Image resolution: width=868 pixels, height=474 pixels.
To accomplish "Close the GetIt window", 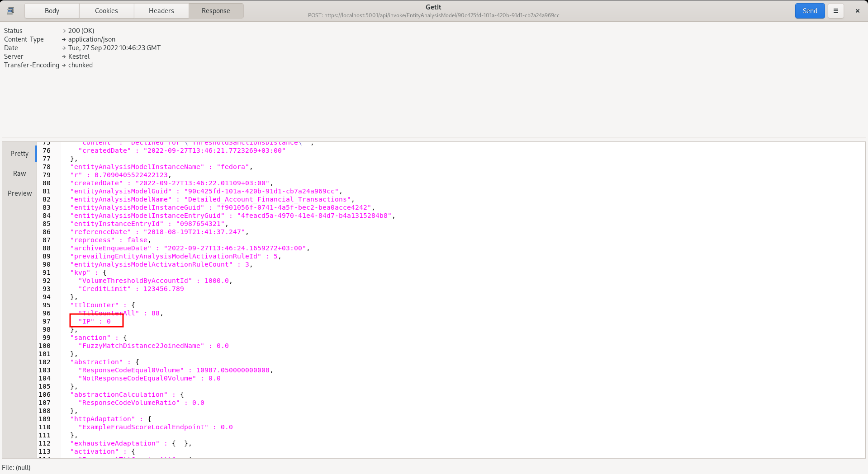I will [857, 11].
